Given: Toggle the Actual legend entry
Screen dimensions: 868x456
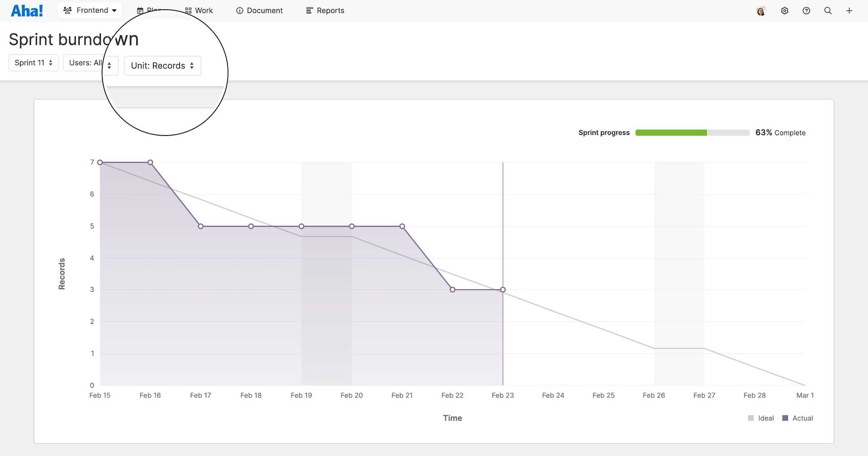Looking at the screenshot, I should [797, 418].
